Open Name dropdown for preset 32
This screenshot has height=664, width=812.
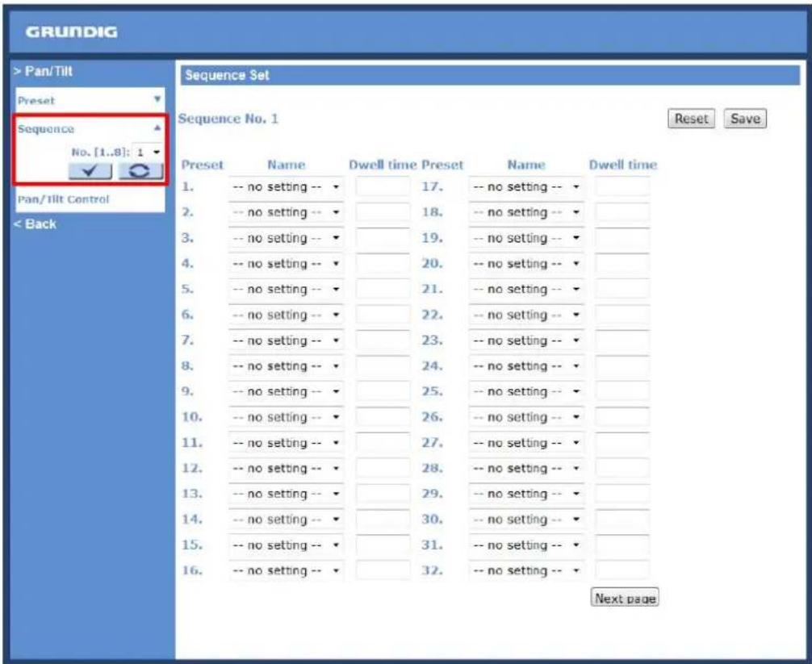coord(525,570)
